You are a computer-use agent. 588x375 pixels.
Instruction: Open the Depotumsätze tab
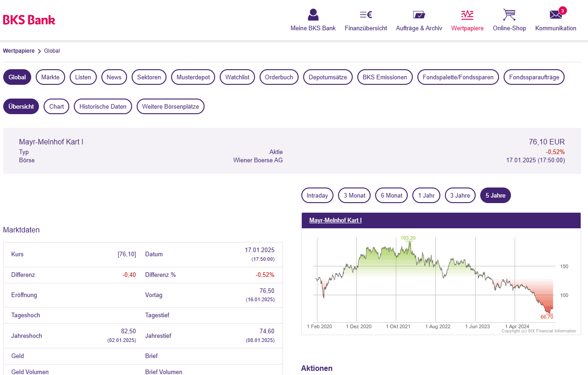coord(328,77)
